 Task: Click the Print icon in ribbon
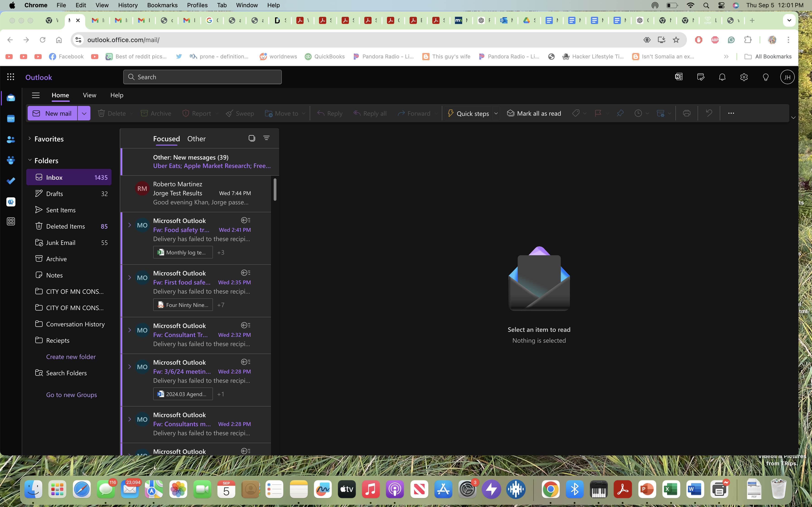[x=686, y=113]
